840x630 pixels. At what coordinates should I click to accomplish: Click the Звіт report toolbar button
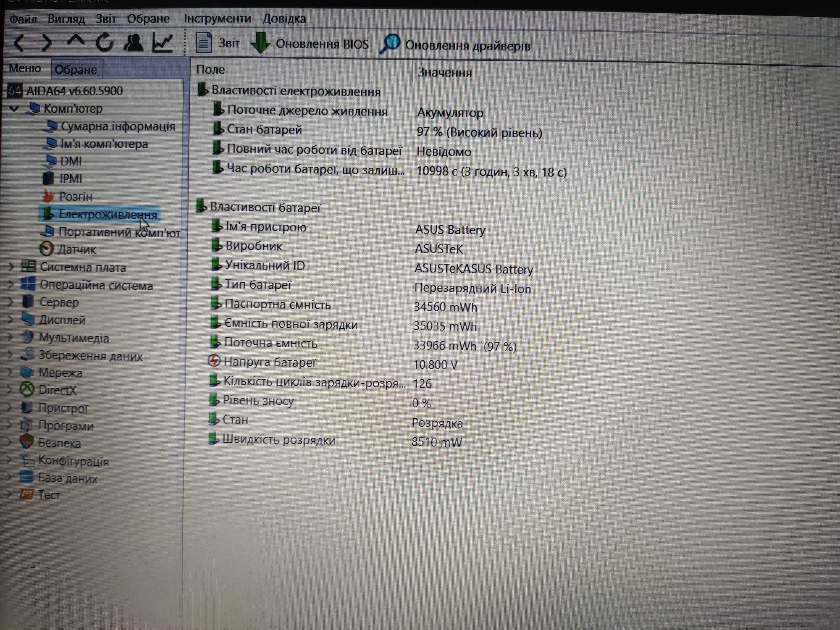tap(218, 43)
